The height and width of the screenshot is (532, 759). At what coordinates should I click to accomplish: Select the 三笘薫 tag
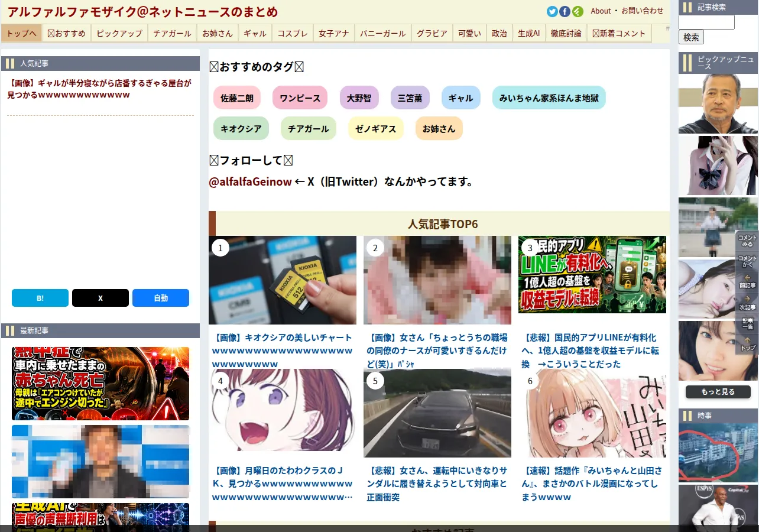[x=410, y=98]
